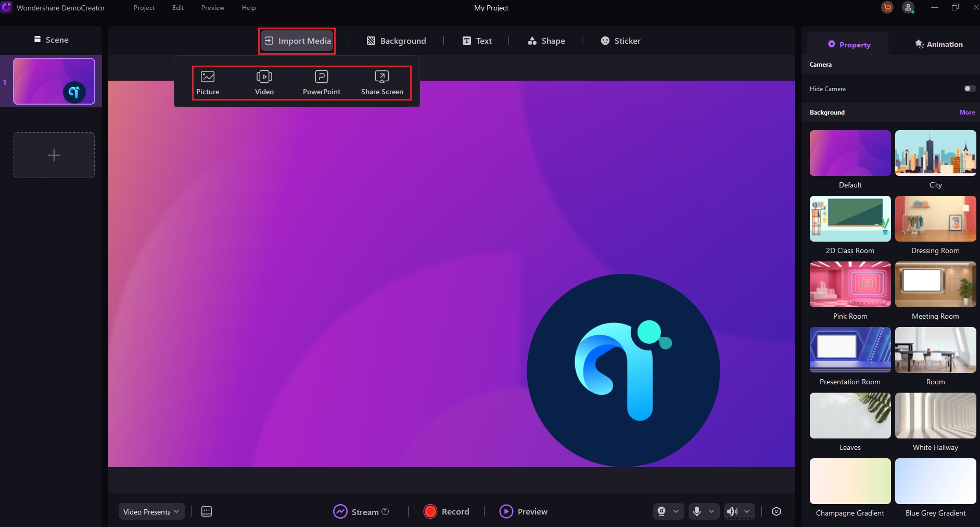The height and width of the screenshot is (527, 980).
Task: Expand the microphone options dropdown
Action: coord(711,511)
